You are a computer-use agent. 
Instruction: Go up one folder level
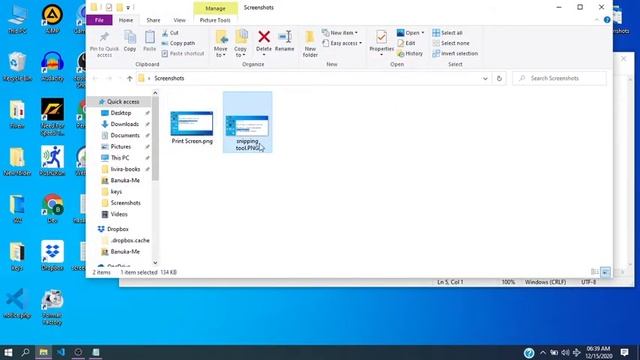pyautogui.click(x=129, y=78)
